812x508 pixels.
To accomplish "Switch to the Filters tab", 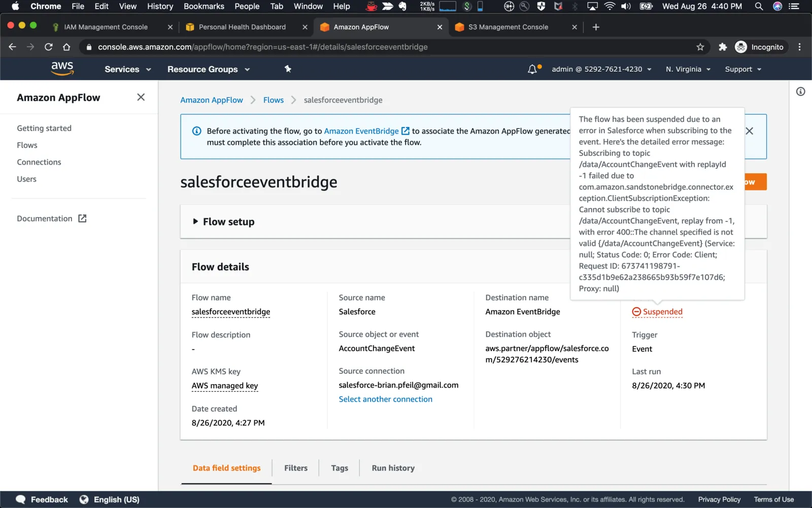I will point(296,468).
